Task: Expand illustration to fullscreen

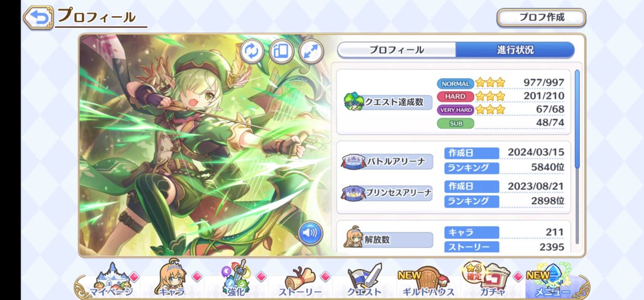Action: tap(311, 51)
